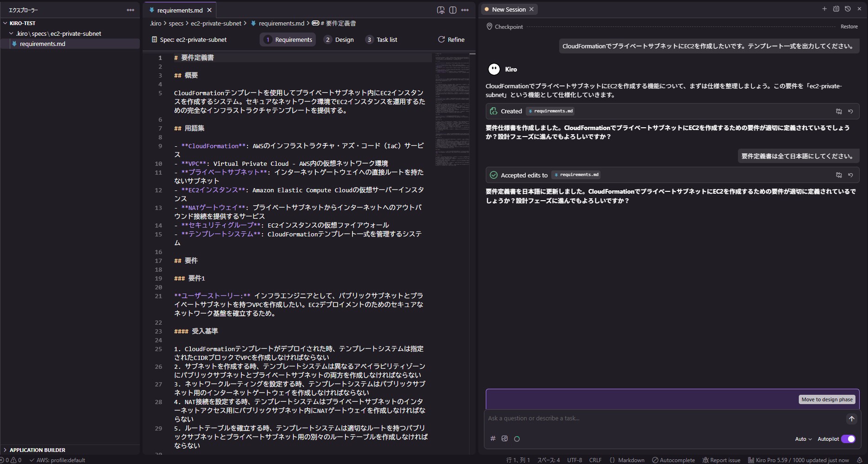Open the markdown preview icon in editor toolbar
868x464 pixels.
click(x=440, y=10)
